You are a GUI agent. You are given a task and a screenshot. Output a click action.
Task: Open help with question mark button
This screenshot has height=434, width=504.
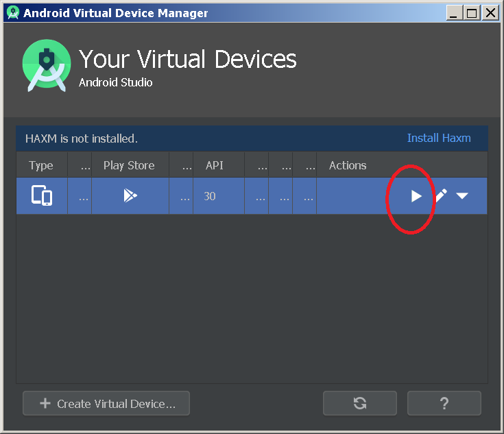(444, 403)
